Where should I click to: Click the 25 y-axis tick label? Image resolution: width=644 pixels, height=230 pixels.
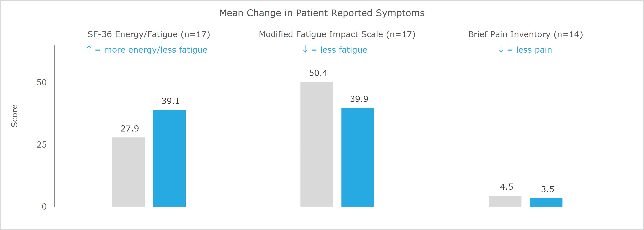click(42, 145)
